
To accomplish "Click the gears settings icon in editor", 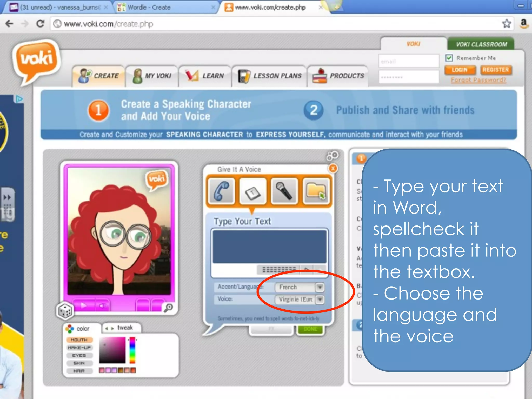I will tap(332, 156).
